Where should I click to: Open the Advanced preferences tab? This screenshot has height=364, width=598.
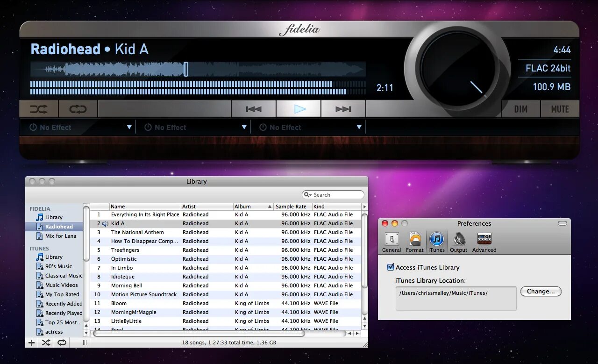(x=484, y=242)
